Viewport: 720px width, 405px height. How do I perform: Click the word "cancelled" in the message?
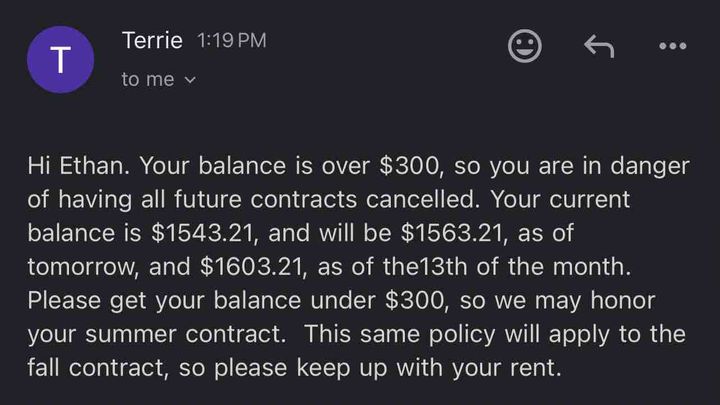[418, 199]
